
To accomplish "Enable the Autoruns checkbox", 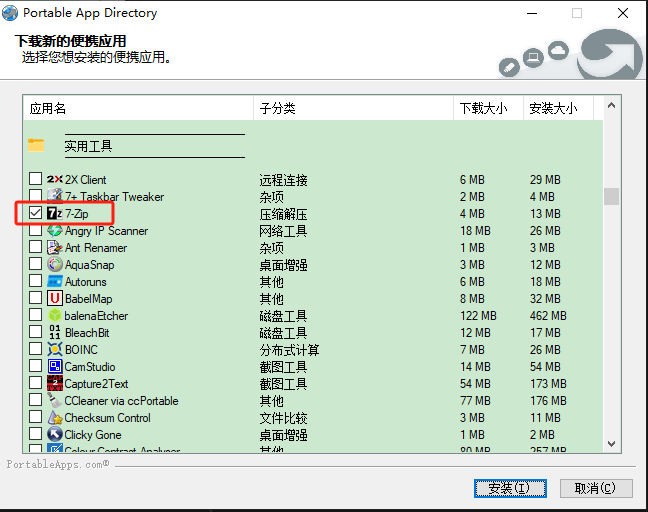I will click(36, 281).
